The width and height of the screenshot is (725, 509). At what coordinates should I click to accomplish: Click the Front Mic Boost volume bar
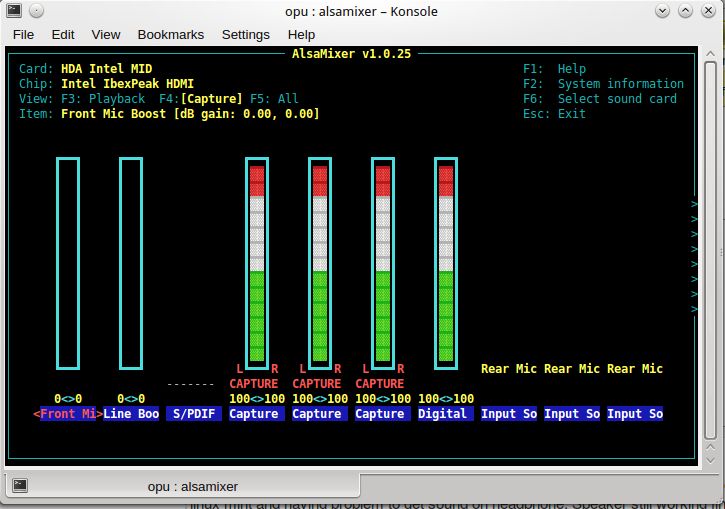click(68, 263)
